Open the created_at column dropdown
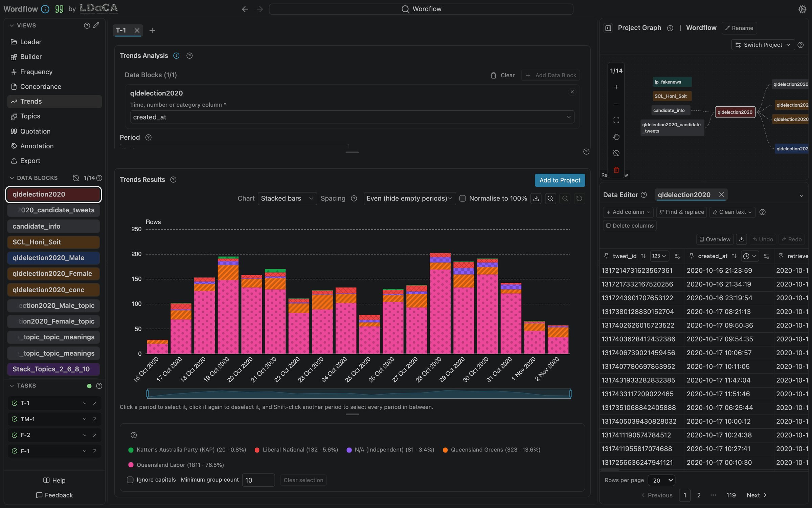This screenshot has height=508, width=812. point(352,117)
